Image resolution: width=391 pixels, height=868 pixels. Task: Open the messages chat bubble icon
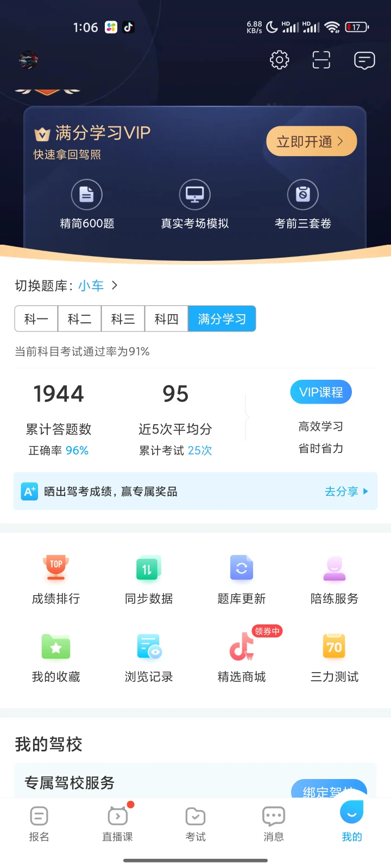point(364,60)
